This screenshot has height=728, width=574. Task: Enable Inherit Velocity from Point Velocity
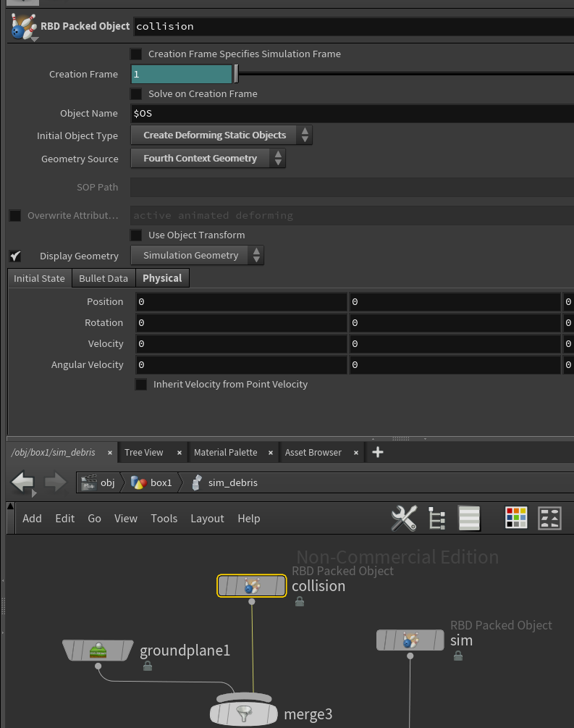click(141, 385)
